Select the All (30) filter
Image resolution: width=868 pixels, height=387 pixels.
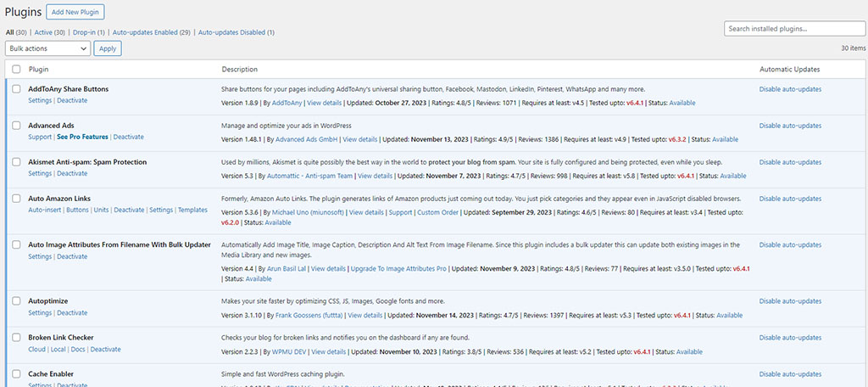pos(16,33)
